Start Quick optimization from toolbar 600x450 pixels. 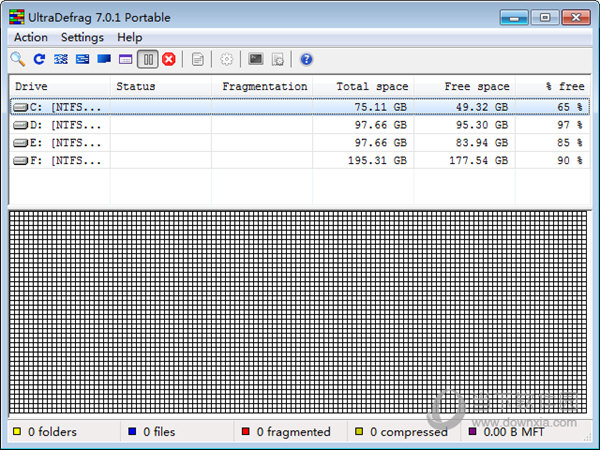61,59
